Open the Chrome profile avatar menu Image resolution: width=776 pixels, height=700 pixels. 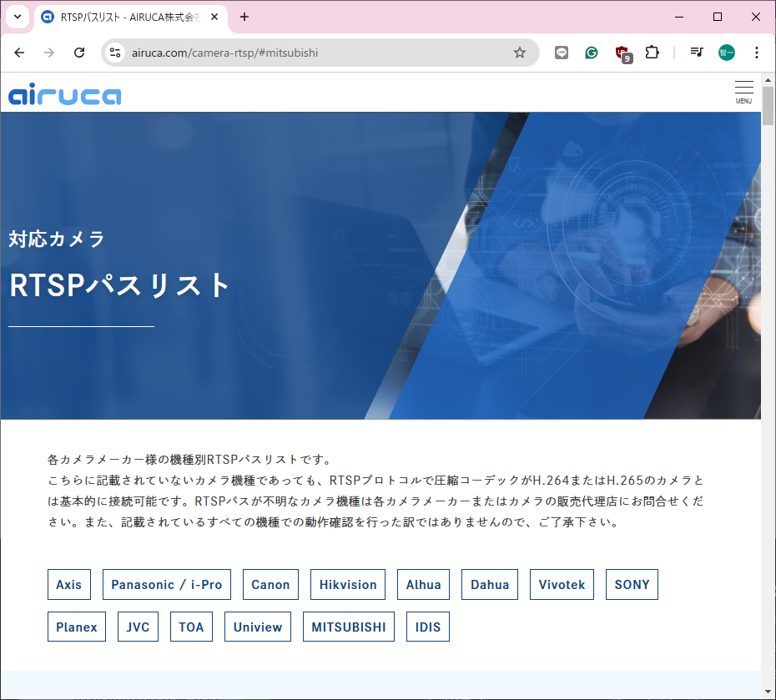727,53
